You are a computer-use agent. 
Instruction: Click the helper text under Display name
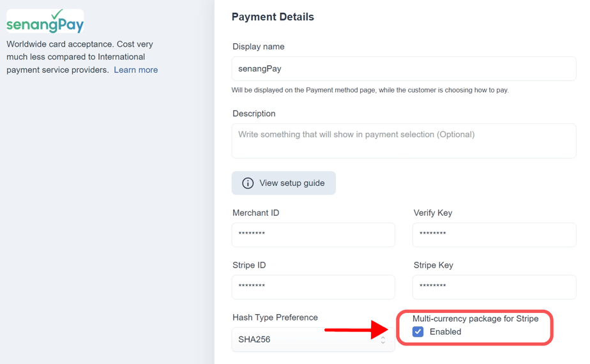click(x=370, y=90)
